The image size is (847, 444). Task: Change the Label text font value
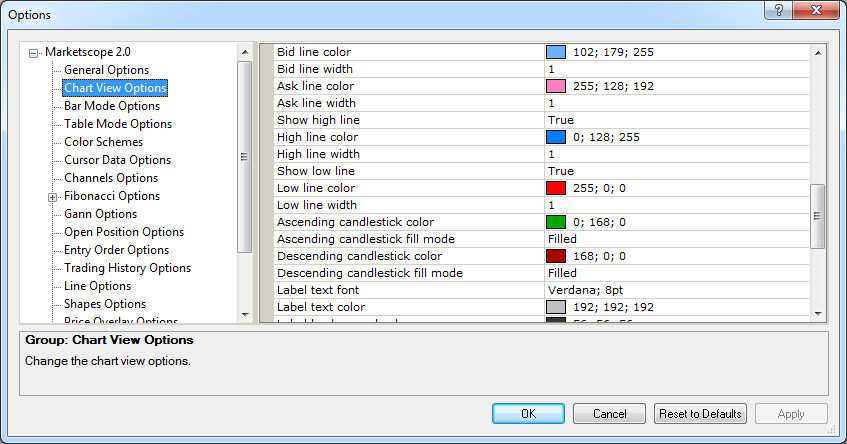[677, 290]
